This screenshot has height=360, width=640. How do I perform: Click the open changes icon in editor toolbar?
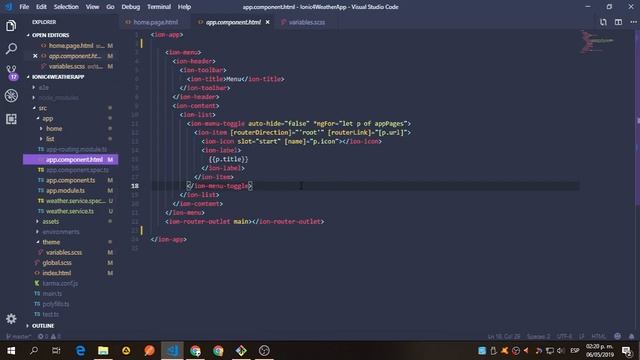603,22
